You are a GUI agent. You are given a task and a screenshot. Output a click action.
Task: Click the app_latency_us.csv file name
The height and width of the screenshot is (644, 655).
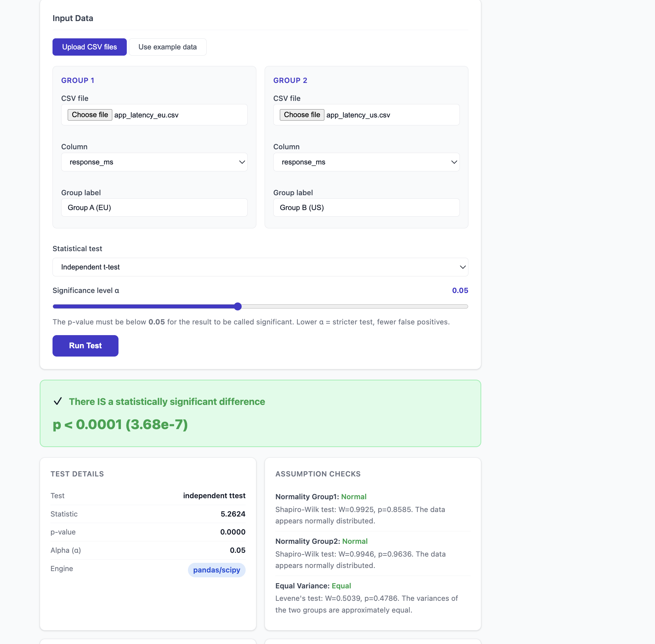pyautogui.click(x=358, y=115)
